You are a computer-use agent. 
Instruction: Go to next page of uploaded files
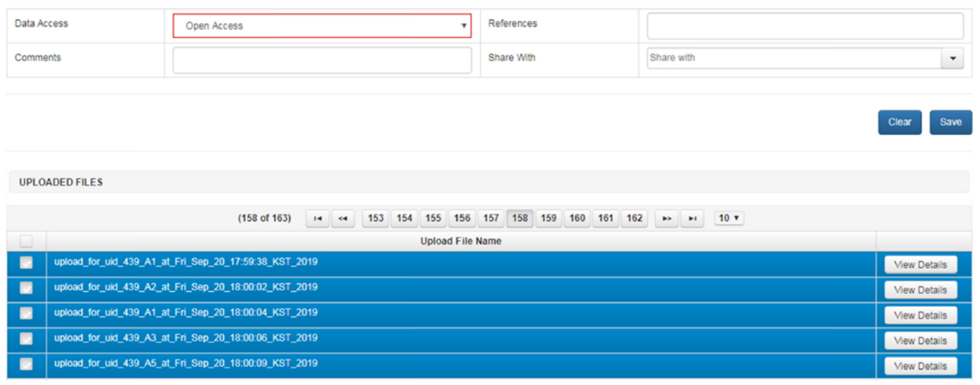[667, 218]
